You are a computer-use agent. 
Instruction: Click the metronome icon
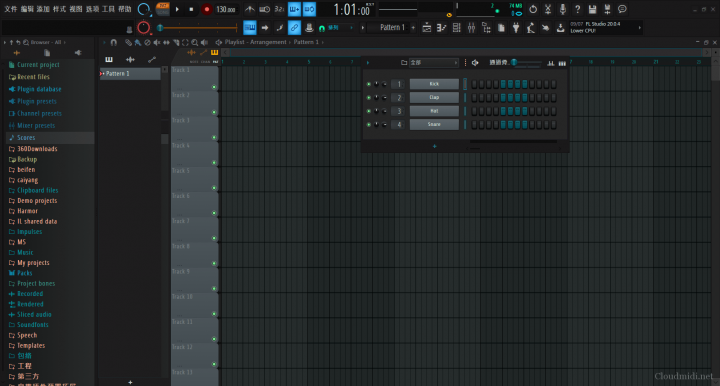click(x=249, y=9)
